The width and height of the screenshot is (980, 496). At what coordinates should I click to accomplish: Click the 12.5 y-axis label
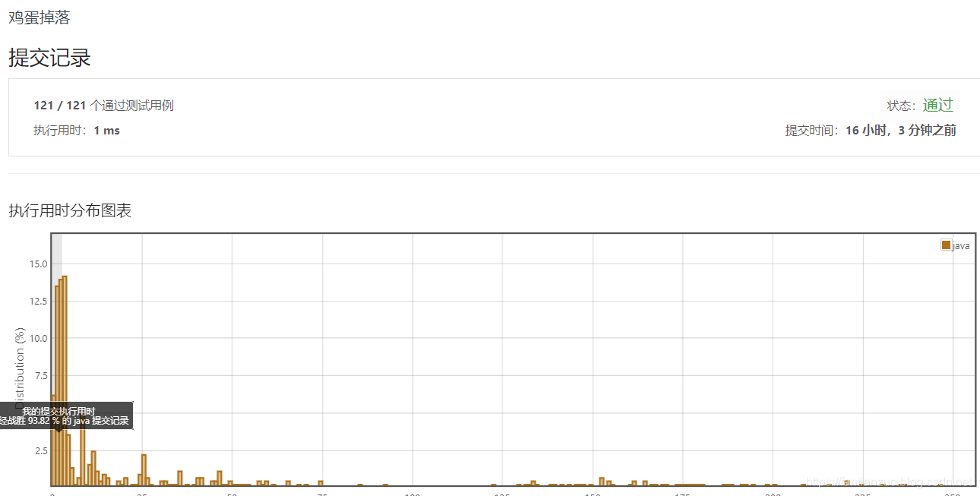tap(38, 301)
